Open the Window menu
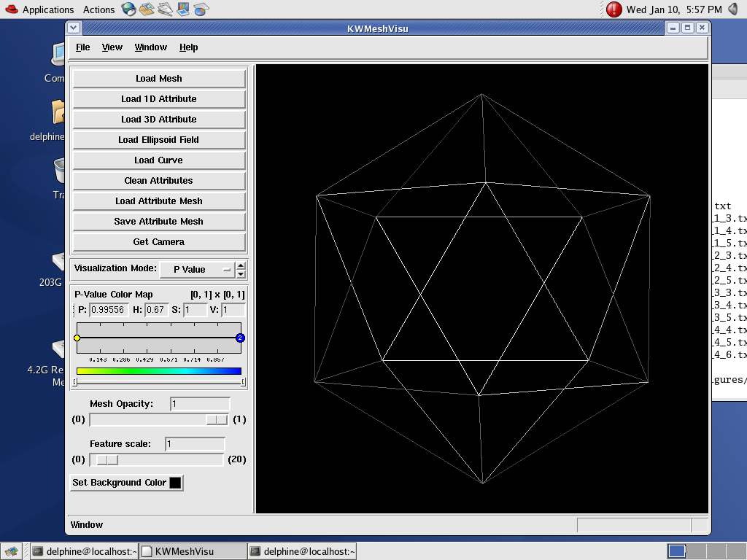 [151, 47]
